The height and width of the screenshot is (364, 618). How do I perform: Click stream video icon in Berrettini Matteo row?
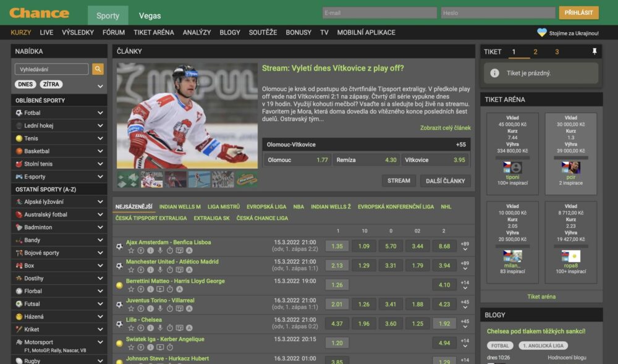click(160, 289)
